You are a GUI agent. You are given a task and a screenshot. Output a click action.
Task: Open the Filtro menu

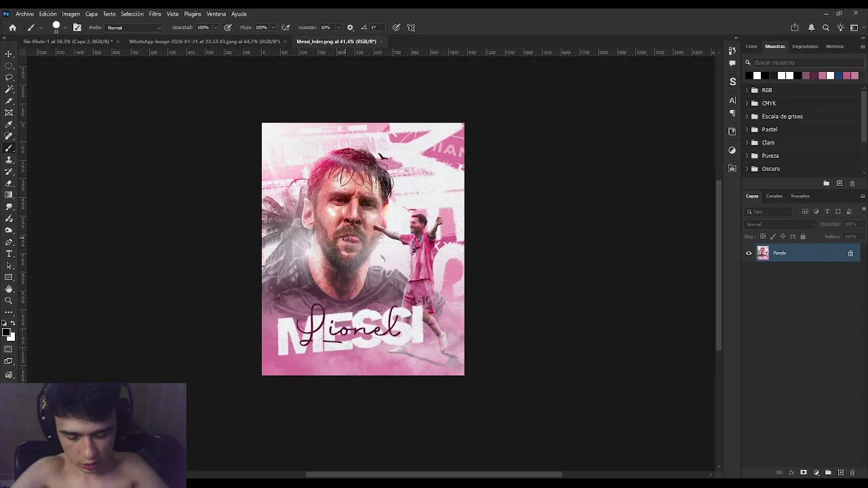[x=155, y=14]
